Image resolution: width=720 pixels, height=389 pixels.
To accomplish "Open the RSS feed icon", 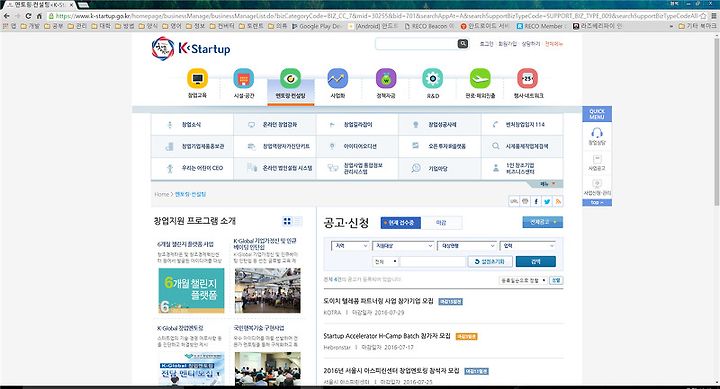I will coord(558,202).
